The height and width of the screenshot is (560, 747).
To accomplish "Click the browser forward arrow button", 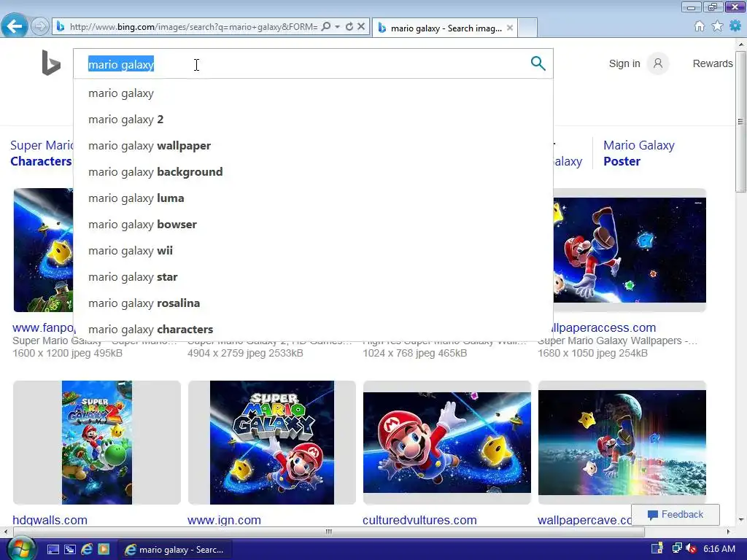I will (x=40, y=26).
